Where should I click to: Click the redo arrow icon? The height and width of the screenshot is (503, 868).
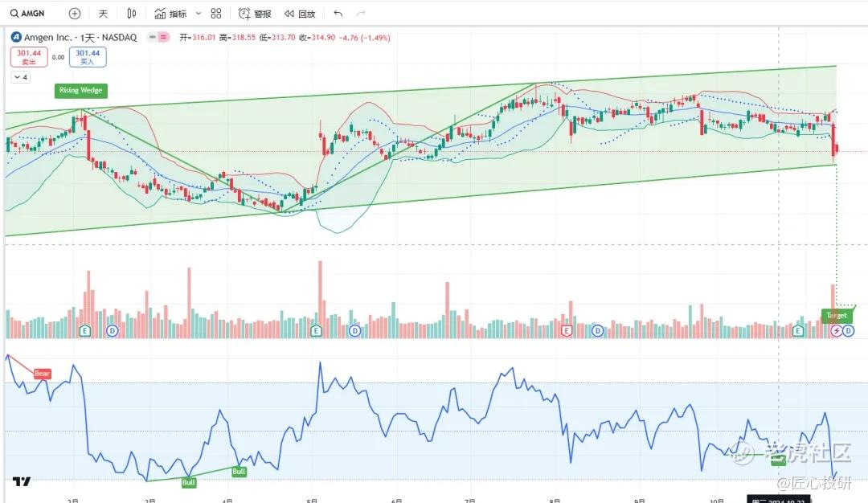[361, 14]
